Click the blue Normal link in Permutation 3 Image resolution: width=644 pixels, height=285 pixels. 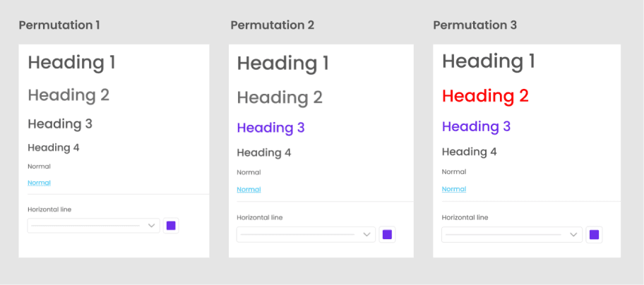coord(454,189)
